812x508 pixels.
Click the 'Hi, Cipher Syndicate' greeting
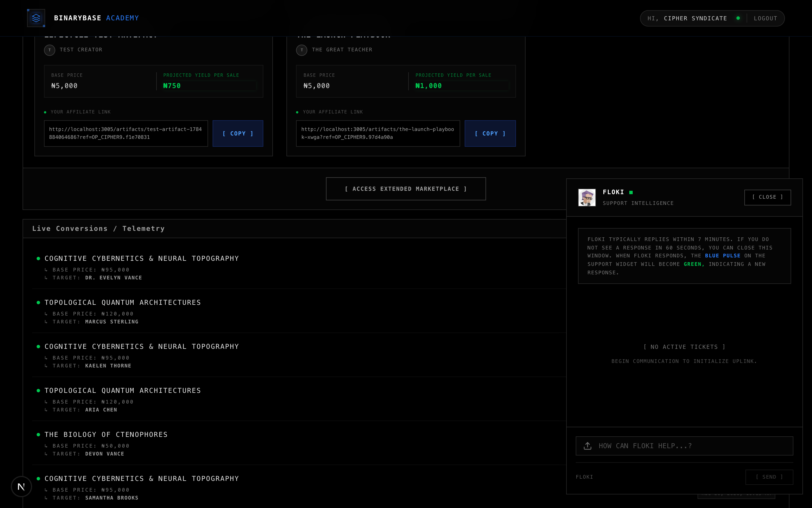[687, 18]
